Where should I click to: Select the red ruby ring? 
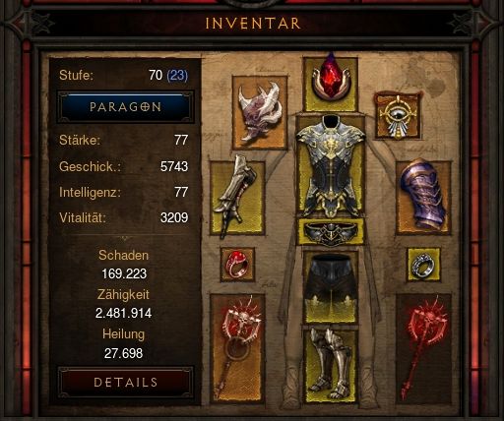pyautogui.click(x=238, y=265)
